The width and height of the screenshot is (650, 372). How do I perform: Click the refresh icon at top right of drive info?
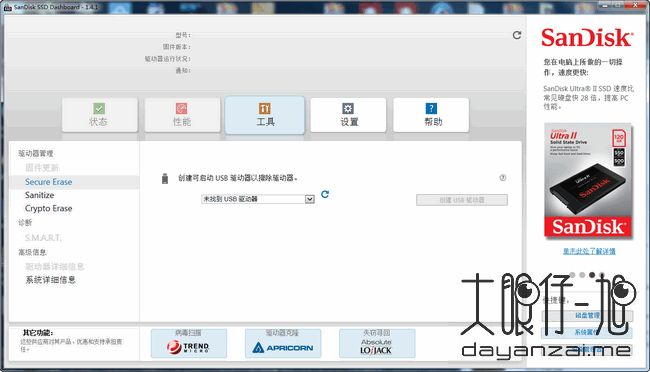pos(517,35)
